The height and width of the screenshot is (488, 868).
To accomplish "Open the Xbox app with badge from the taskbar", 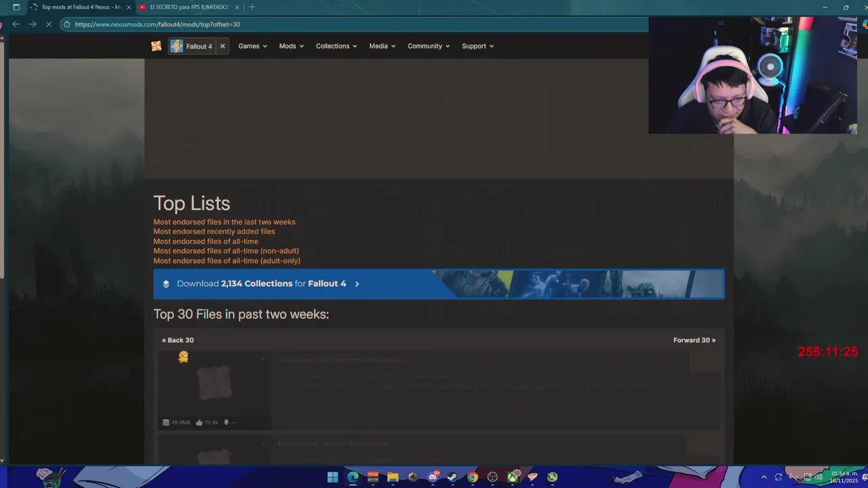I will click(x=513, y=477).
